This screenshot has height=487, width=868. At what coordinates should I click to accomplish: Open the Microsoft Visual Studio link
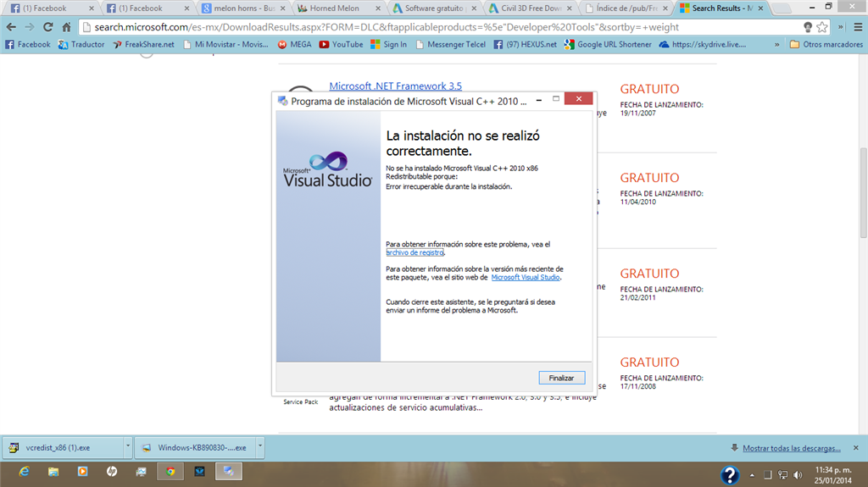click(526, 277)
